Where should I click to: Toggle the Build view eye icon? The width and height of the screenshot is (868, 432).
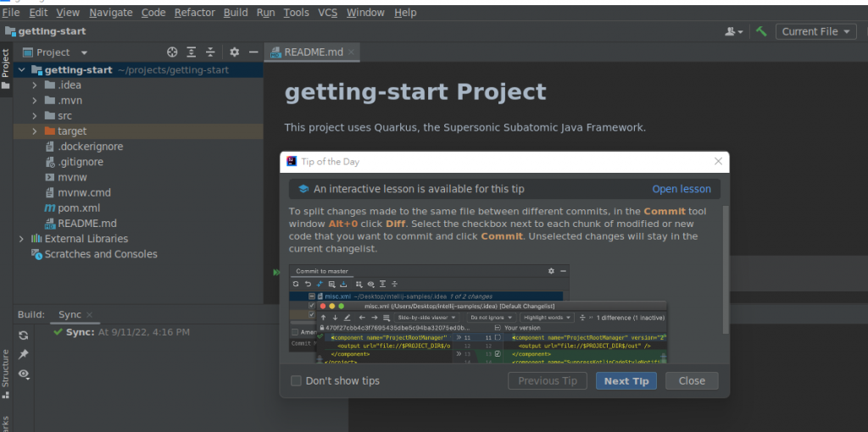pos(23,374)
